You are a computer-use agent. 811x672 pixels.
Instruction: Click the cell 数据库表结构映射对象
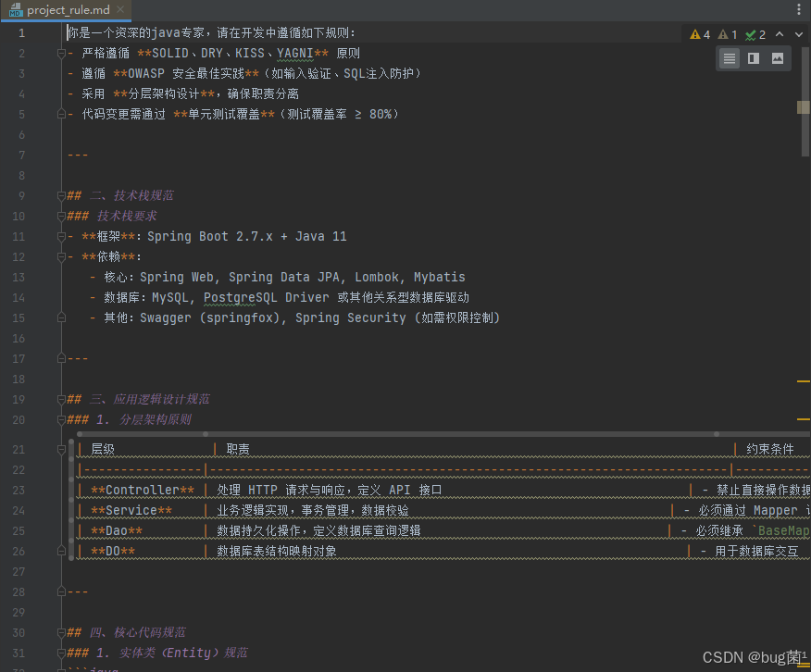(x=277, y=552)
